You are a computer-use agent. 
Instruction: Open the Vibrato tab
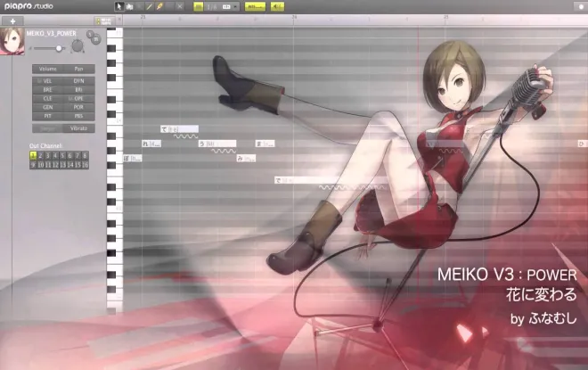tap(78, 128)
